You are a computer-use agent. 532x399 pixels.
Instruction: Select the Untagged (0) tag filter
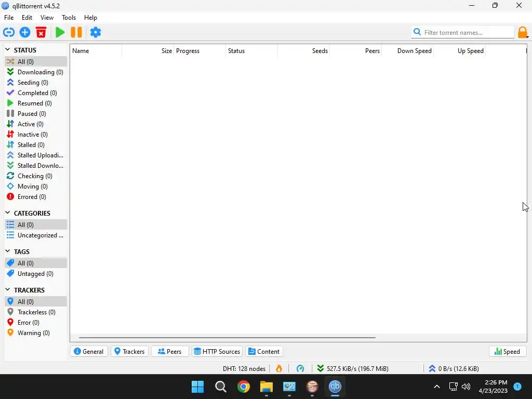(36, 273)
